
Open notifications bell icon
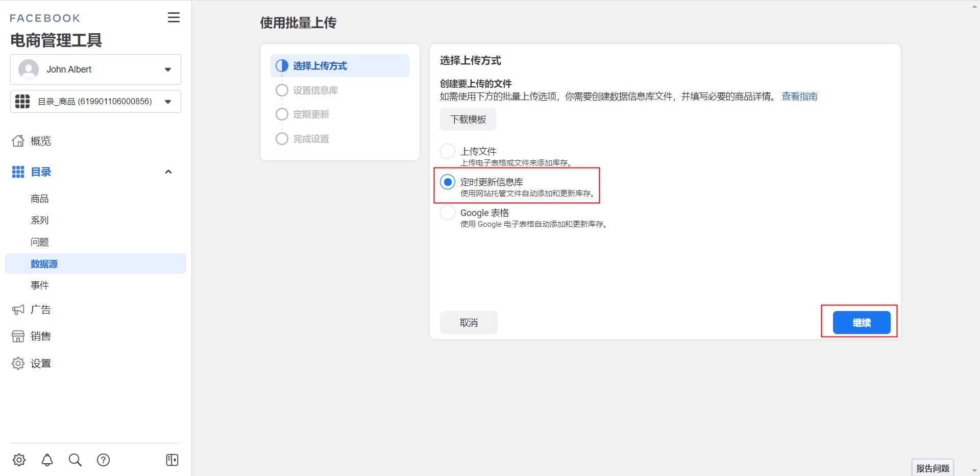47,460
